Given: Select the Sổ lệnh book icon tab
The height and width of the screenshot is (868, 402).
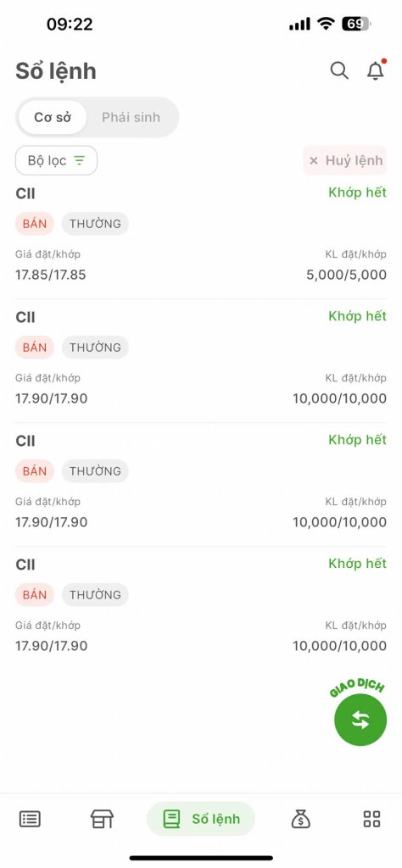Looking at the screenshot, I should [201, 819].
